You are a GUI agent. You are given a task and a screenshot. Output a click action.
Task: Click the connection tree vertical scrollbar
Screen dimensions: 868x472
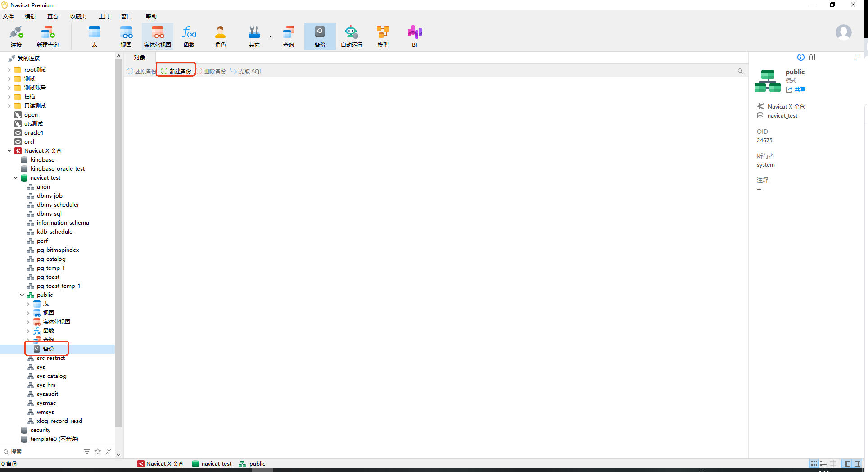pyautogui.click(x=118, y=243)
